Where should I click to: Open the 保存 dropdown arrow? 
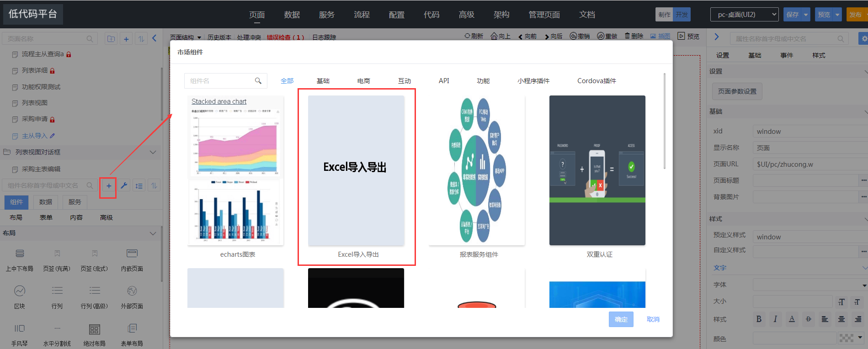[x=806, y=15]
